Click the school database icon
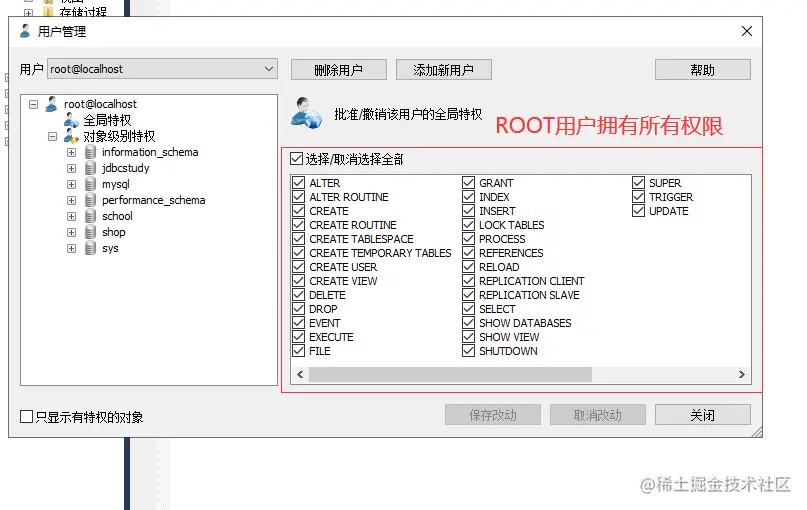This screenshot has height=510, width=807. click(x=91, y=216)
